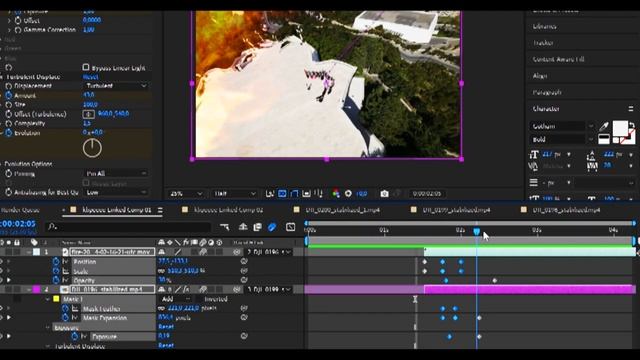Toggle the Scale stopwatch in timeline
Screen dimensions: 640x360
(x=56, y=271)
